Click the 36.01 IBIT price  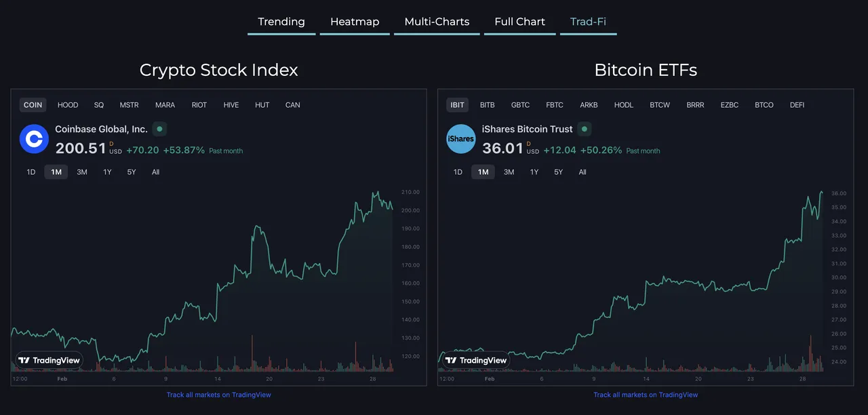click(503, 149)
